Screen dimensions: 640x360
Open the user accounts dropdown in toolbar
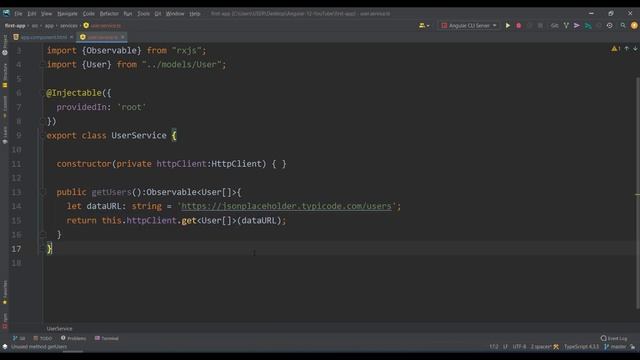[424, 25]
